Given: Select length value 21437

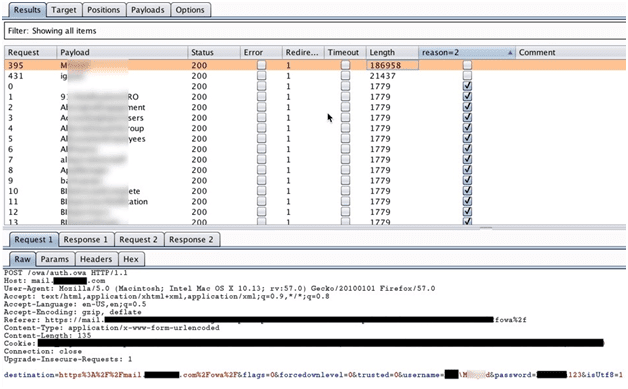Looking at the screenshot, I should 382,76.
